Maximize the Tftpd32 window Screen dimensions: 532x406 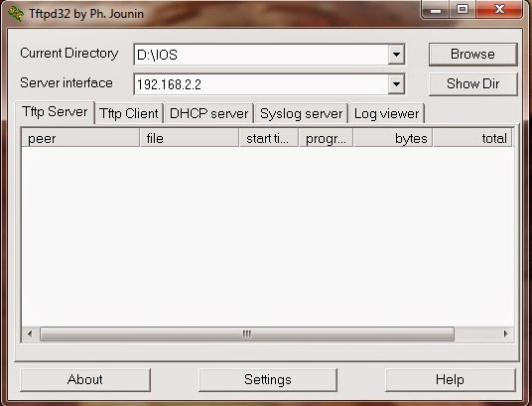(x=463, y=10)
